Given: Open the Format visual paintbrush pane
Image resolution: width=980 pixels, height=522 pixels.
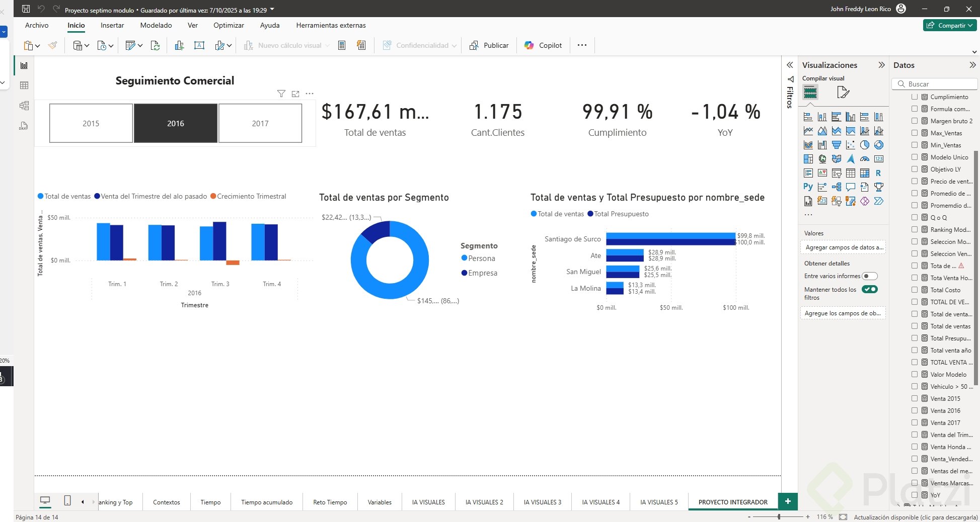Looking at the screenshot, I should point(843,93).
